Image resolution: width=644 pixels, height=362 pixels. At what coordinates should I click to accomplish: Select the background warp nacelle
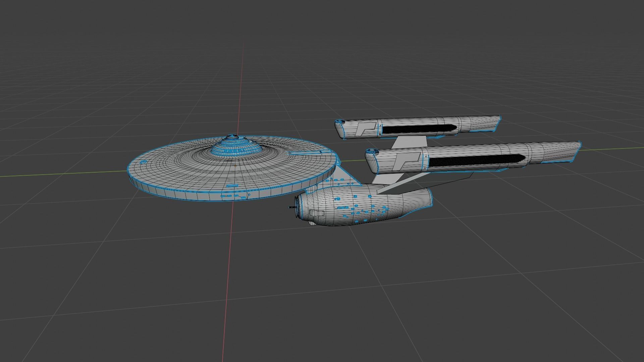[418, 127]
